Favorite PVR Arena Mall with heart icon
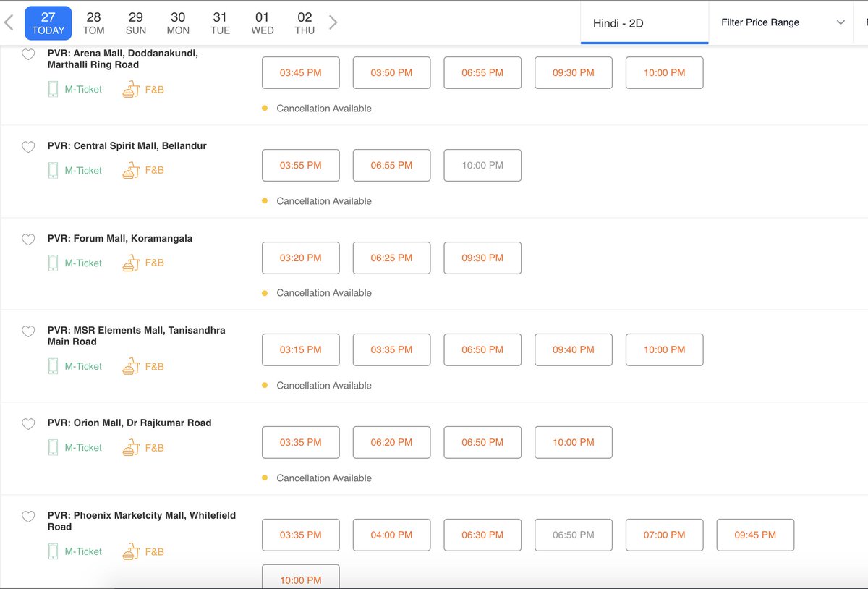This screenshot has height=589, width=868. tap(28, 54)
